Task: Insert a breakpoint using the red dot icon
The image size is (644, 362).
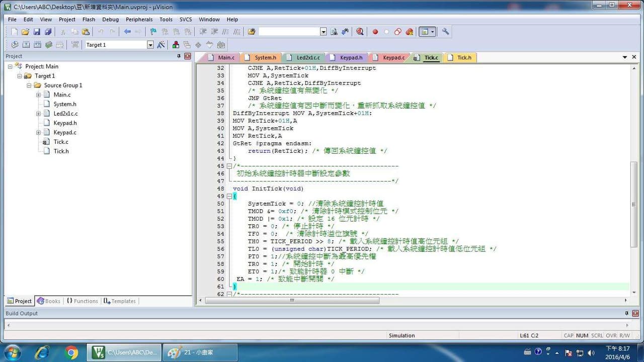Action: coord(375,32)
